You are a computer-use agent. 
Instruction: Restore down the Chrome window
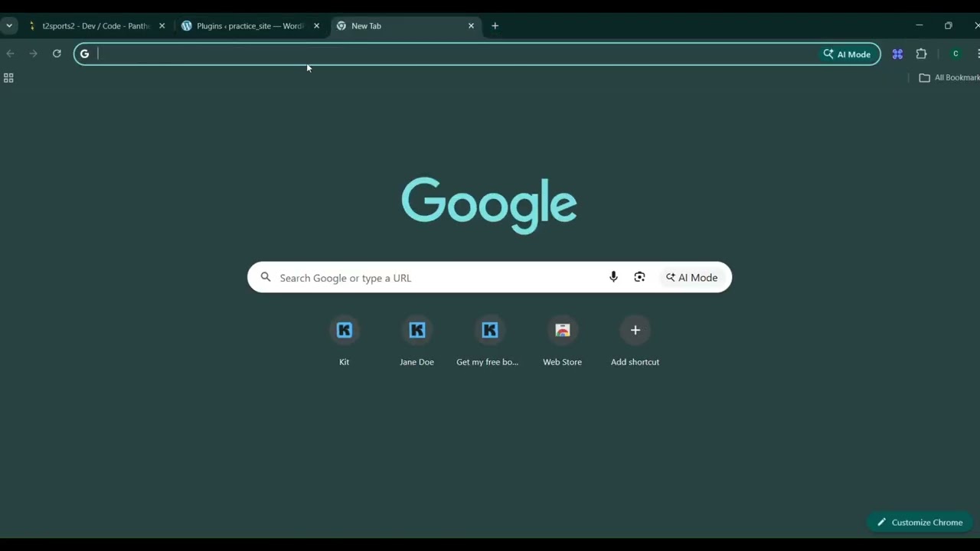pos(948,25)
